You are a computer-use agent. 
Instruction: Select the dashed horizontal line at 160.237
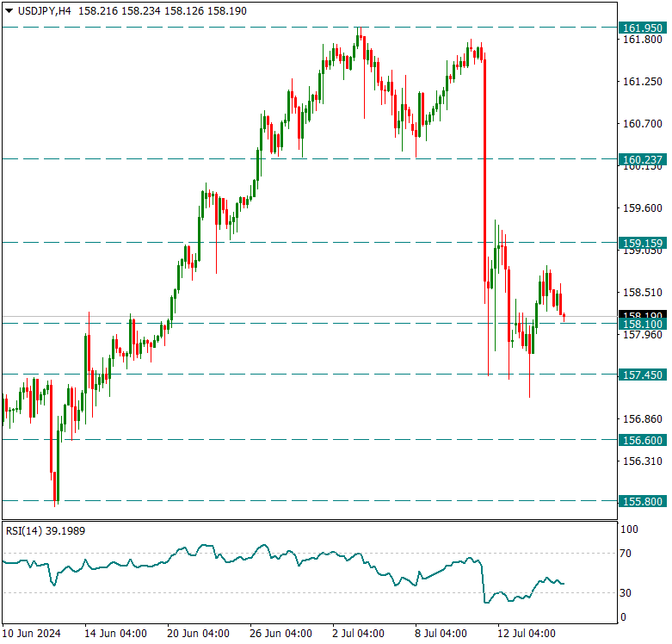[x=310, y=159]
